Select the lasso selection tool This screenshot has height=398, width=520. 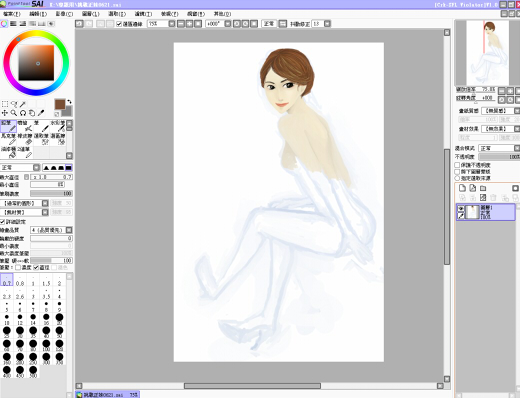pos(14,104)
